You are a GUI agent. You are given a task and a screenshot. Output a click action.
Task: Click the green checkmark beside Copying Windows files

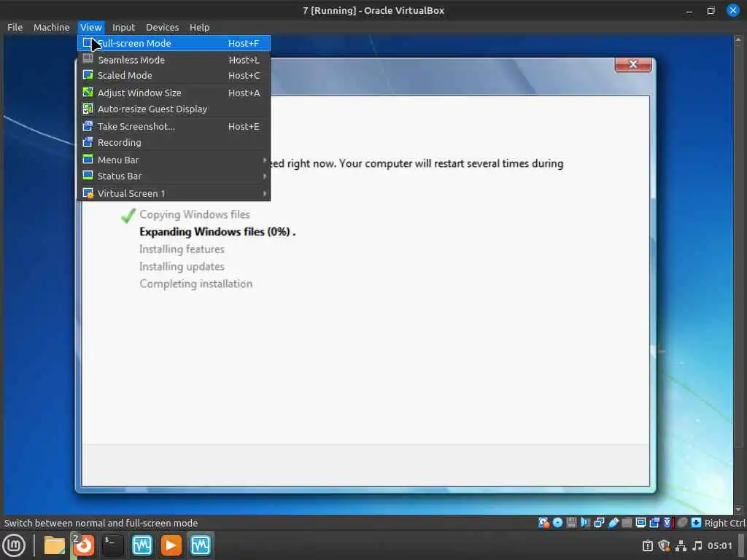click(x=128, y=216)
